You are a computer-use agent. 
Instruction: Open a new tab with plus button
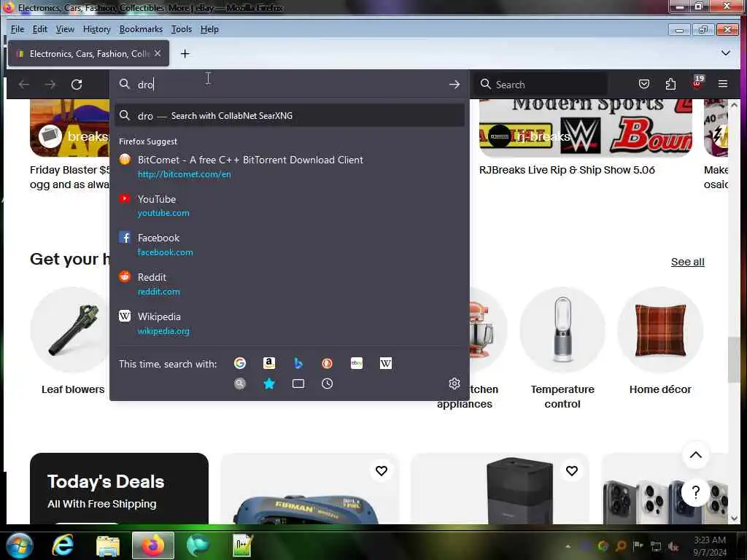(x=185, y=54)
